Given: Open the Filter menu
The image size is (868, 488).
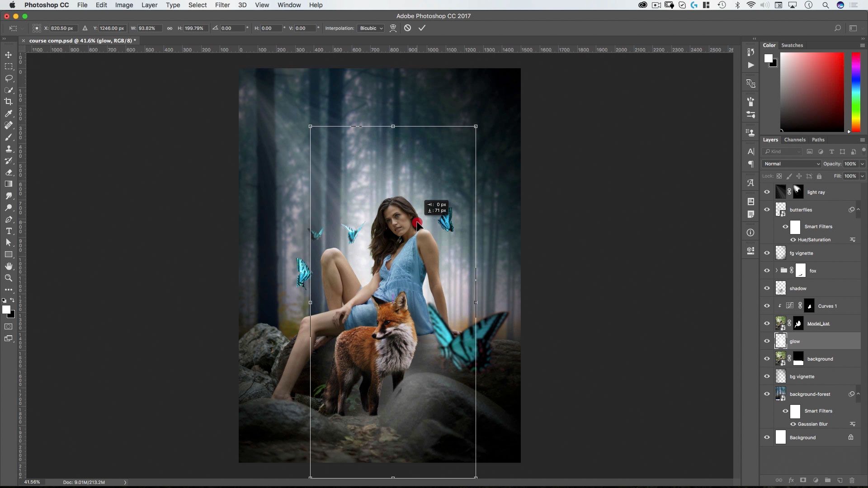Looking at the screenshot, I should 222,5.
